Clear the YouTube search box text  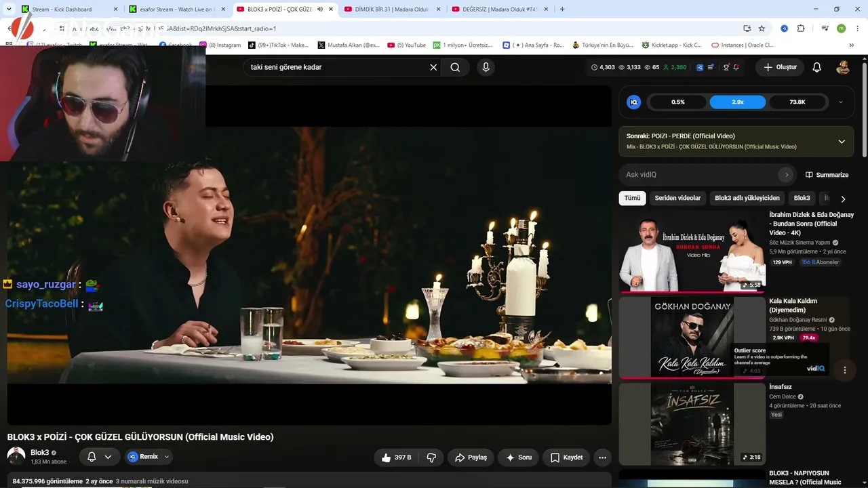(433, 67)
